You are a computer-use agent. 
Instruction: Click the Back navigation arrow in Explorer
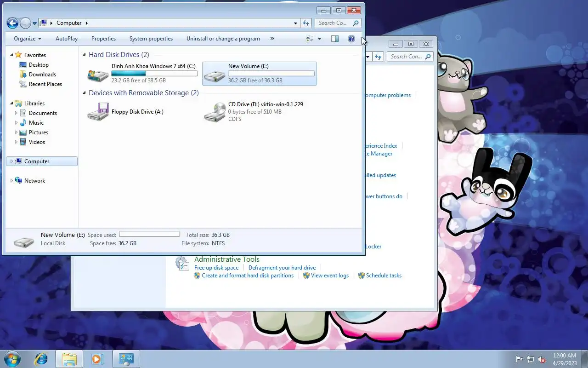pos(12,23)
